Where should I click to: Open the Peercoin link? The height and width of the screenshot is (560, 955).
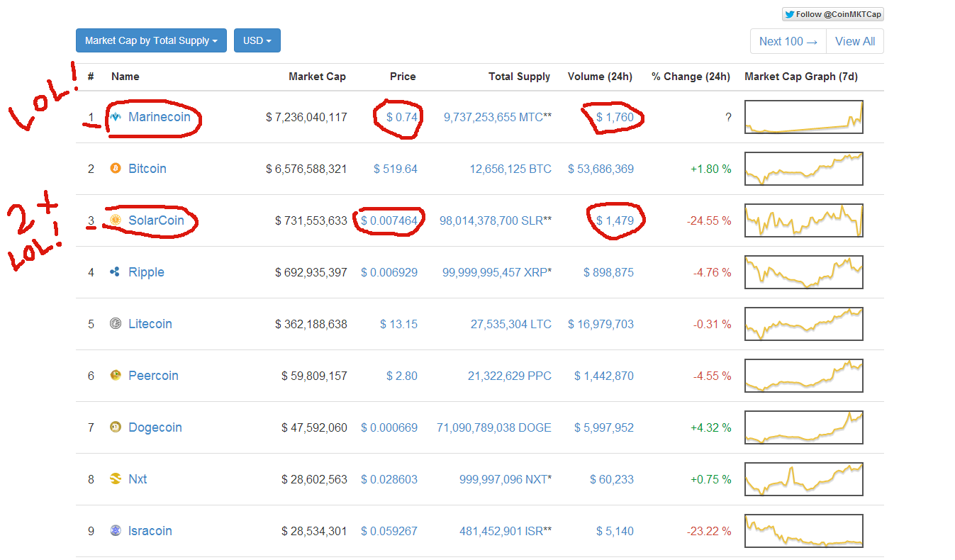coord(153,376)
